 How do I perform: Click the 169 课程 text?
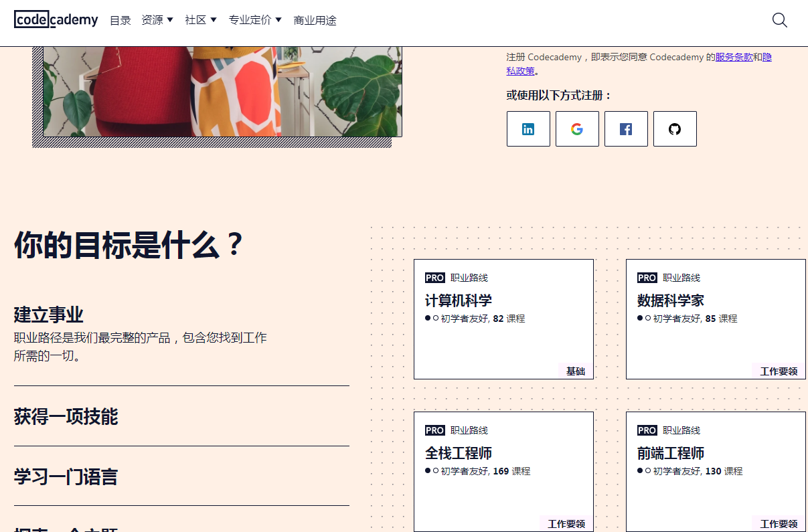tap(511, 471)
